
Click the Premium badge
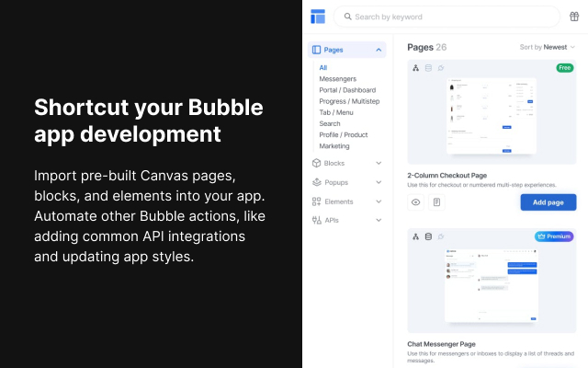click(x=554, y=236)
